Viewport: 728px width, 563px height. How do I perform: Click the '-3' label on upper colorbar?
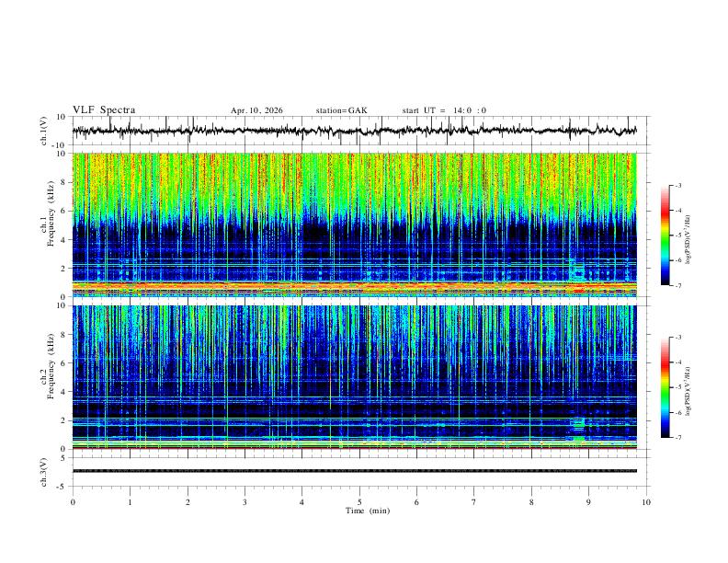678,185
